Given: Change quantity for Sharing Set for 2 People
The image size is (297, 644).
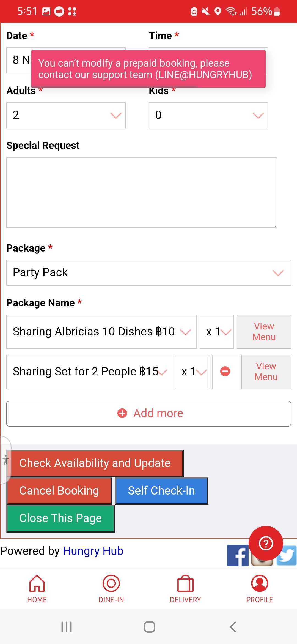Looking at the screenshot, I should 192,372.
